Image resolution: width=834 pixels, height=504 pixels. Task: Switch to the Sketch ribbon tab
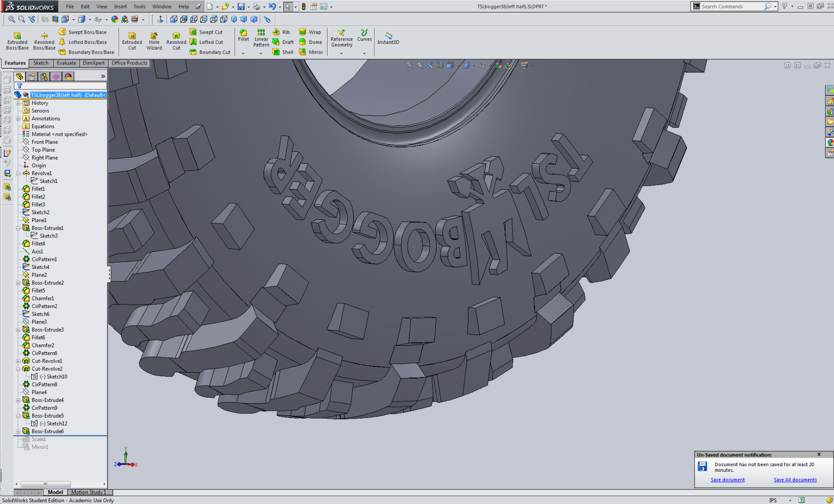(41, 63)
